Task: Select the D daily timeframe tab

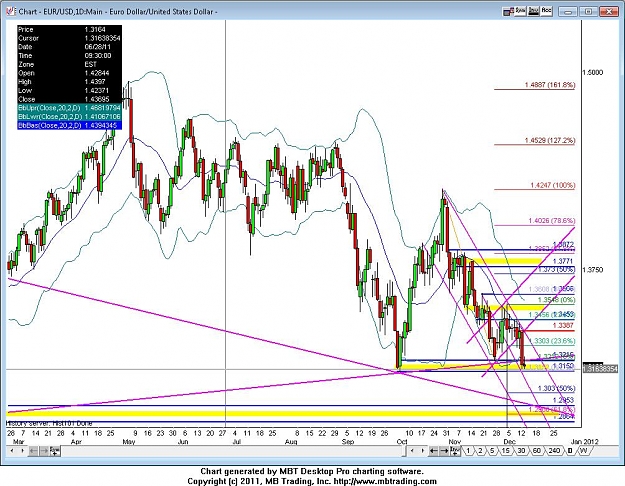Action: (x=570, y=451)
